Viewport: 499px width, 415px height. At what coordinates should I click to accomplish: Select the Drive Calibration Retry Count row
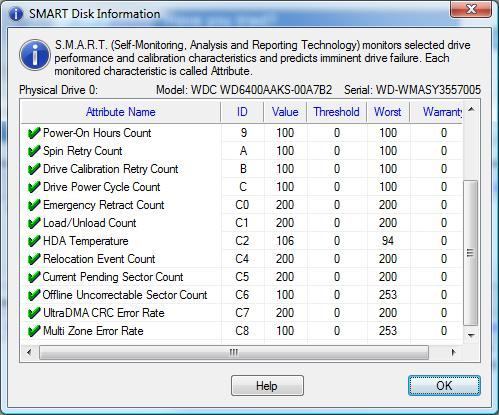(x=242, y=169)
